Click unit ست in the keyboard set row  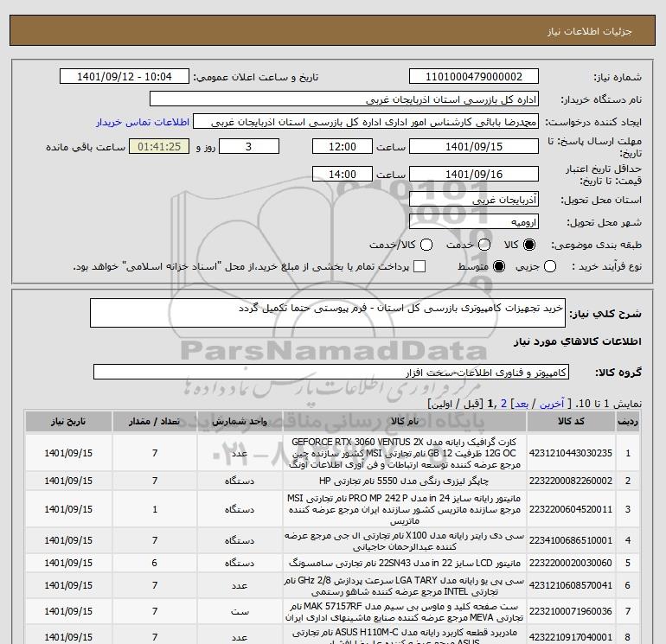(240, 611)
